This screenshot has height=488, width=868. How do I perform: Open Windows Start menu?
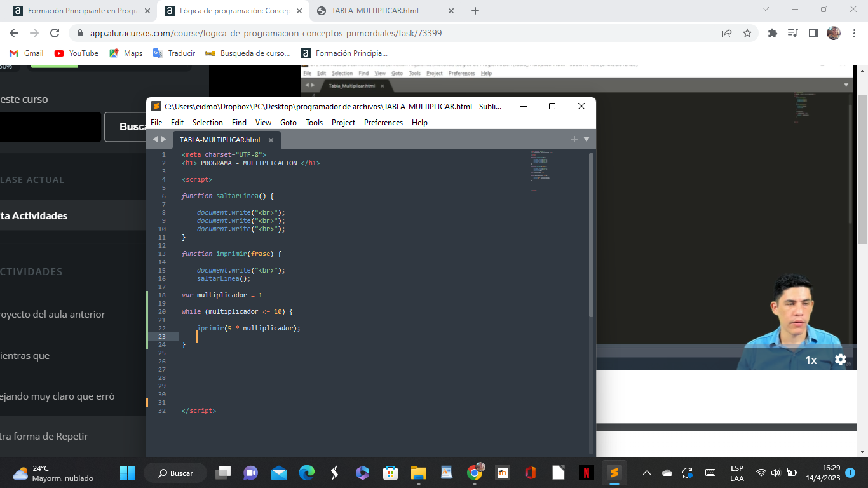(x=128, y=473)
